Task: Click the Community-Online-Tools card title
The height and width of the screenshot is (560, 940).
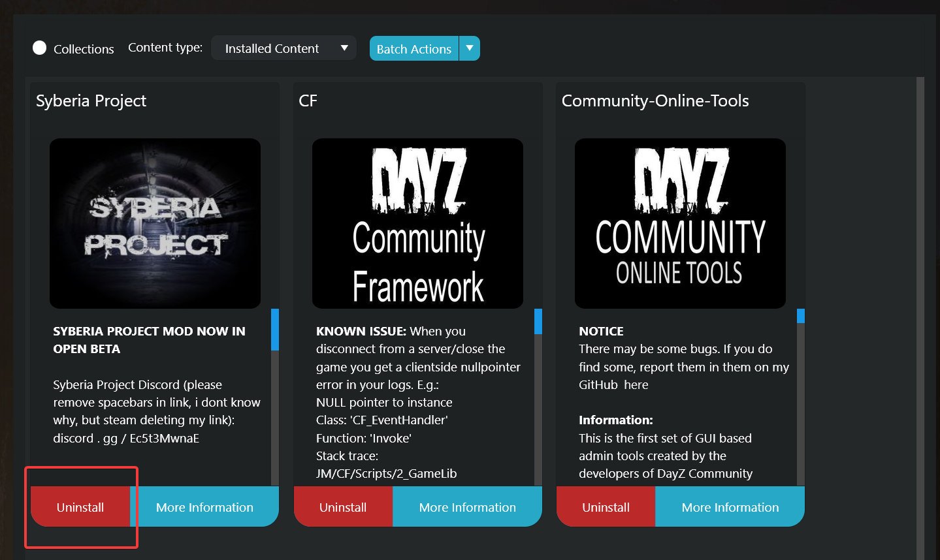Action: pyautogui.click(x=655, y=101)
